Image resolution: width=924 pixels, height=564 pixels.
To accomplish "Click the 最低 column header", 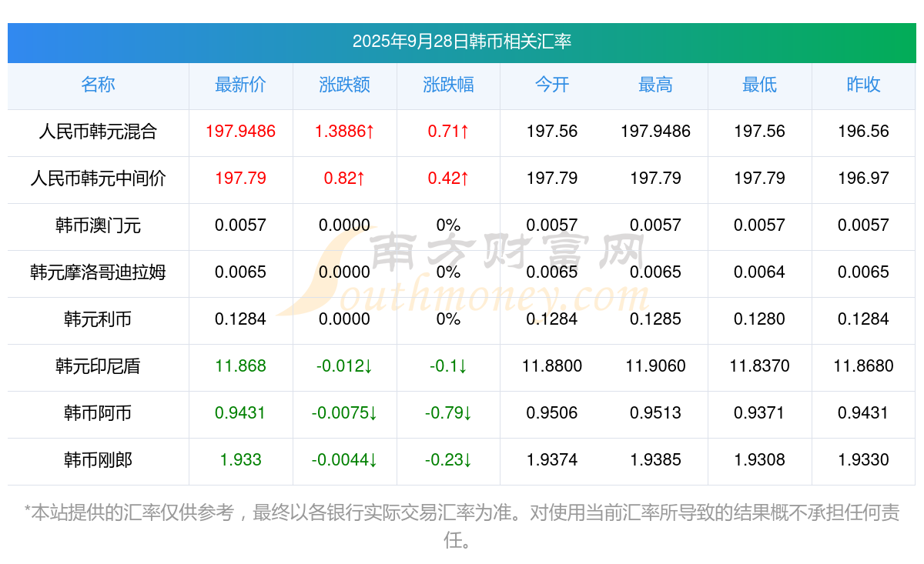I will 759,85.
